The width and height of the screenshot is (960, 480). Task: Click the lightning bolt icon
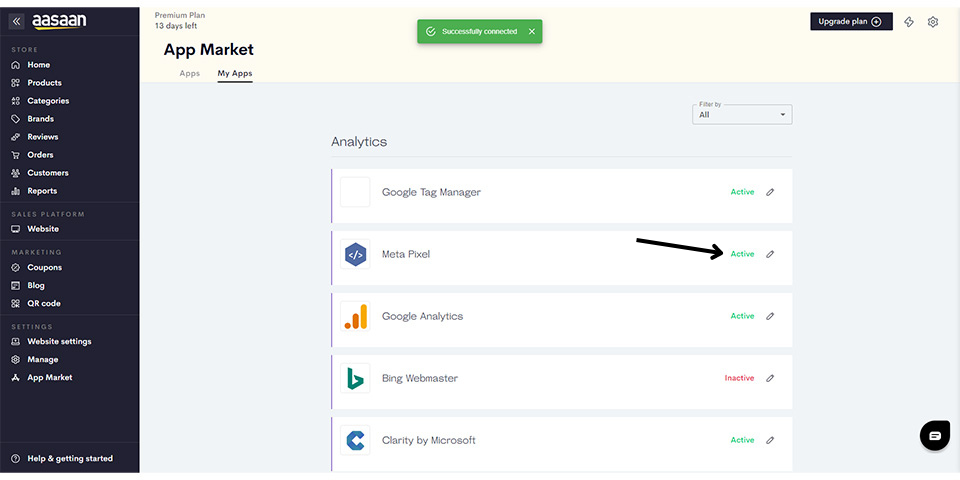tap(909, 22)
